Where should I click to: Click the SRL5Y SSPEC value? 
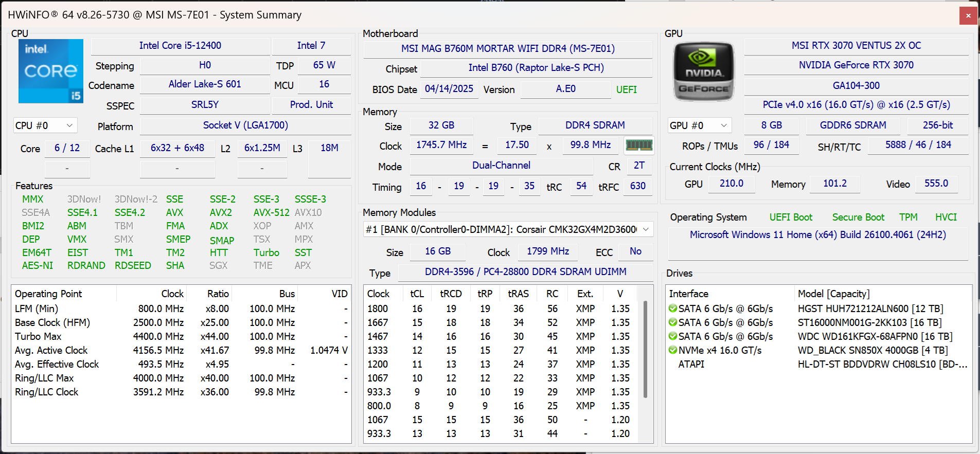coord(205,105)
